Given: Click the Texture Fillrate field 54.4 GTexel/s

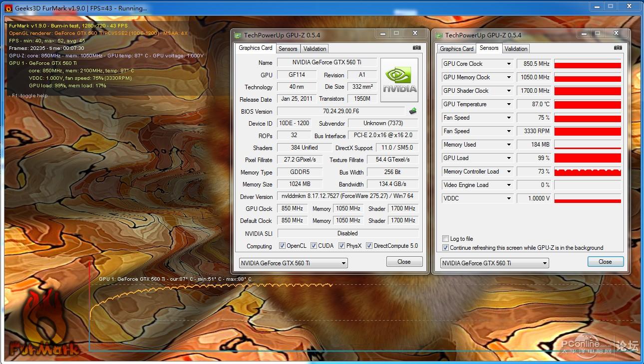Looking at the screenshot, I should coord(392,160).
